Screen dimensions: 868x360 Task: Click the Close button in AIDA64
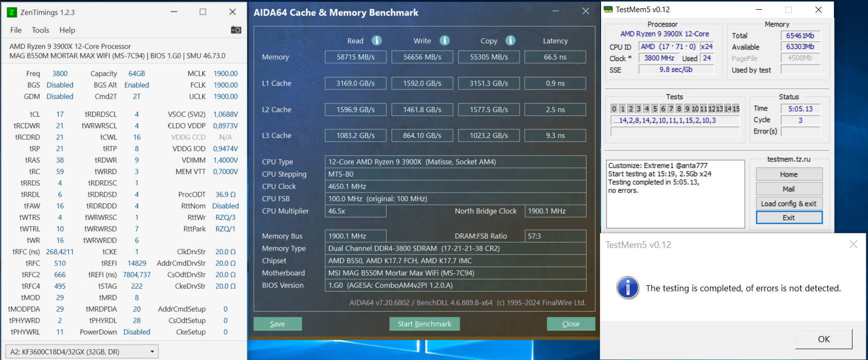tap(571, 324)
